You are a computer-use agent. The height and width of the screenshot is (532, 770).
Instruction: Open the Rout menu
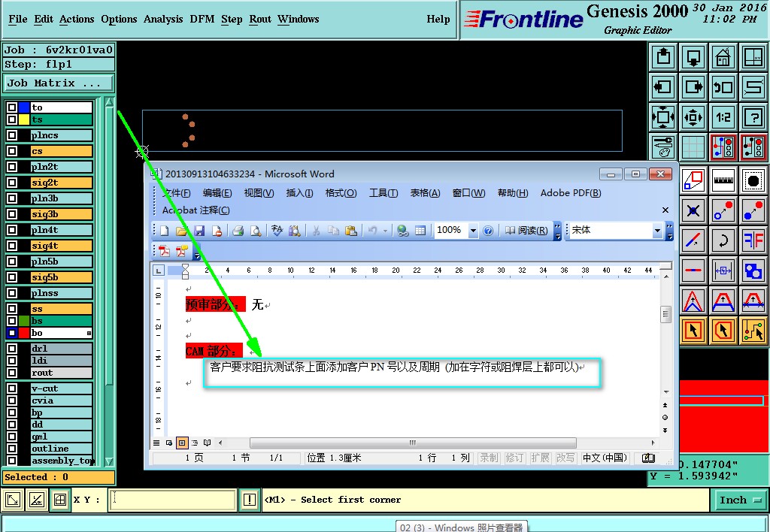(x=259, y=19)
